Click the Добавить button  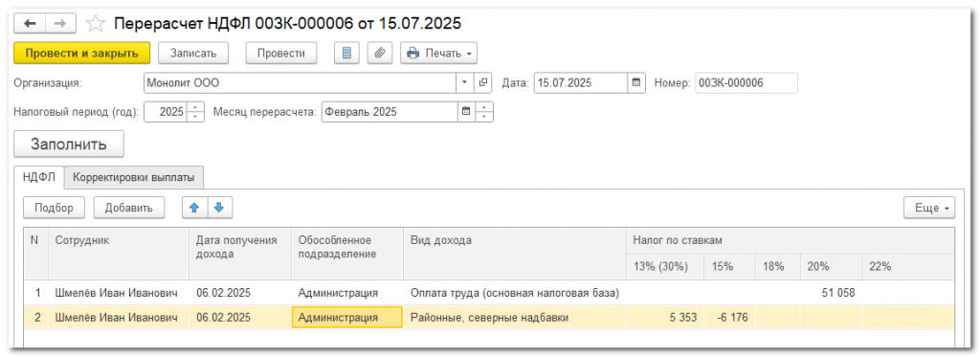tap(129, 209)
